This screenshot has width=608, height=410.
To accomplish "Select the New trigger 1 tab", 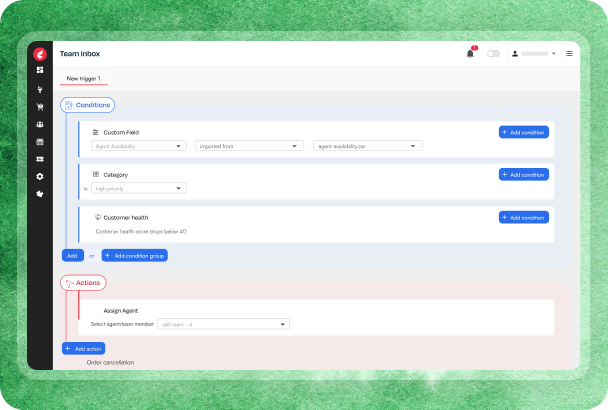I will pyautogui.click(x=83, y=78).
